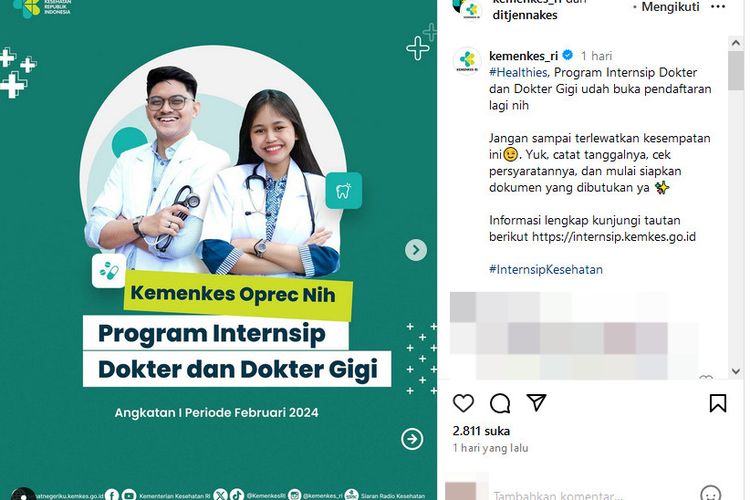
Task: Toggle the Mengikuti following button
Action: click(670, 7)
